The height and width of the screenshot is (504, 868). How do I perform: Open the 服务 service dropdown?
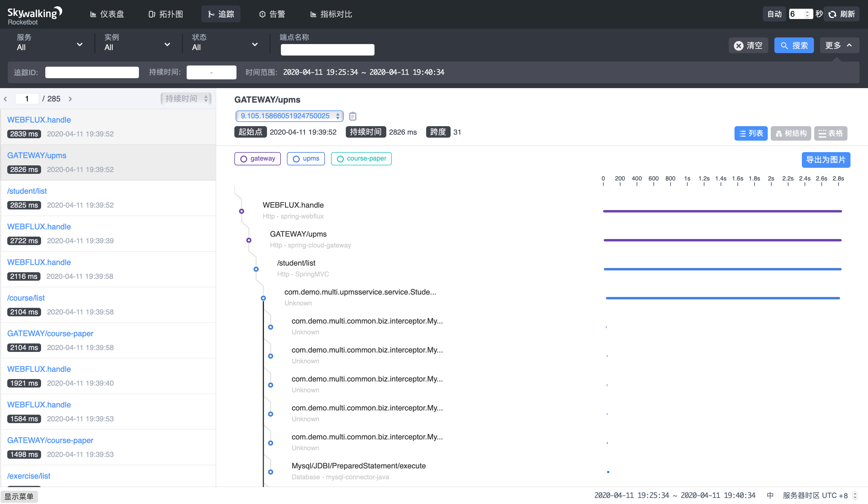pyautogui.click(x=50, y=43)
